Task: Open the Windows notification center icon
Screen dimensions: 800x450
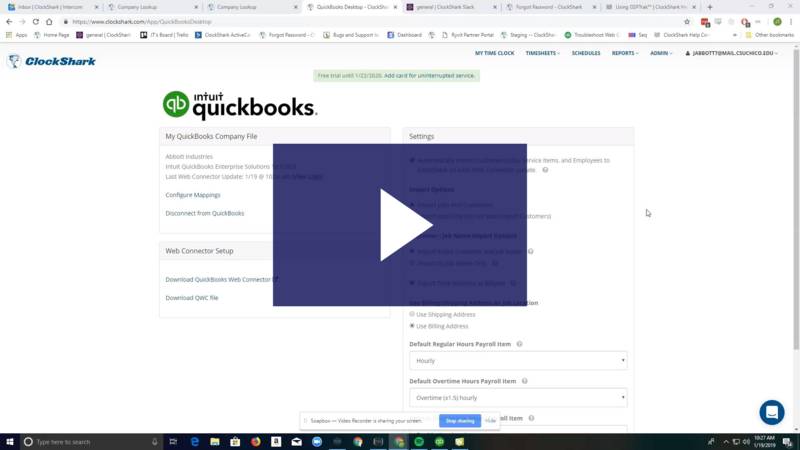Action: point(787,442)
